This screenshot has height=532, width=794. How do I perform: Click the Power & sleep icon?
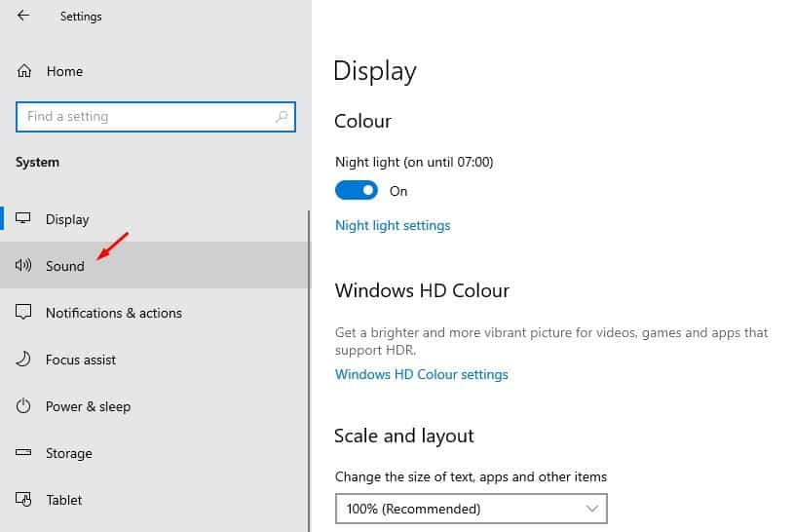23,406
